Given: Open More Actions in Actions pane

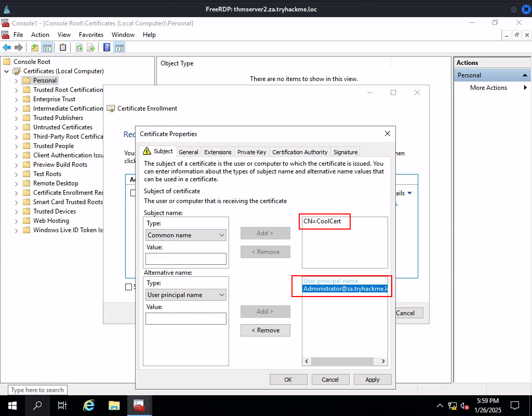Looking at the screenshot, I should 488,88.
